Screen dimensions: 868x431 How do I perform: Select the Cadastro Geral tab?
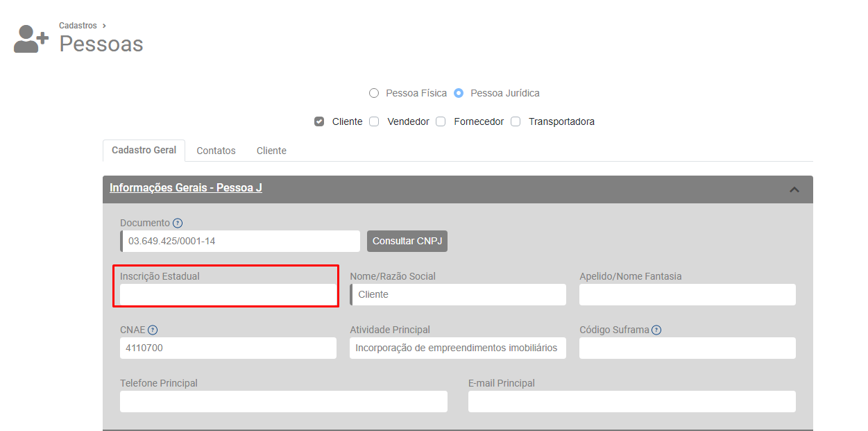tap(144, 150)
